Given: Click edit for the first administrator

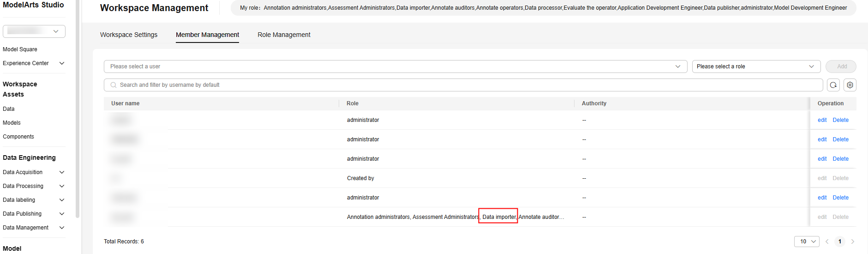Looking at the screenshot, I should (x=822, y=120).
